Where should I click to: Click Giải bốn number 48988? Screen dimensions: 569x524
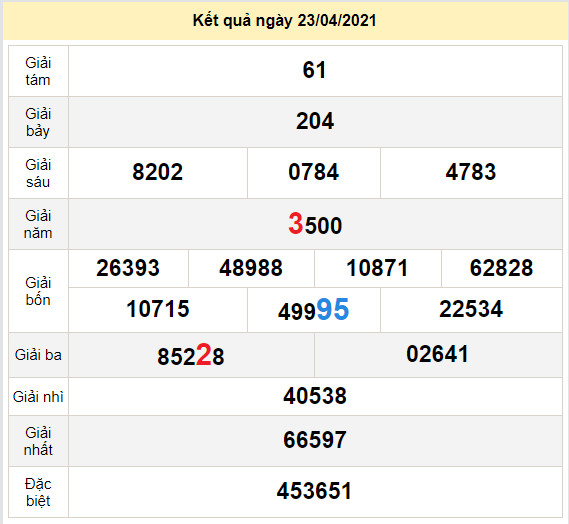251,268
